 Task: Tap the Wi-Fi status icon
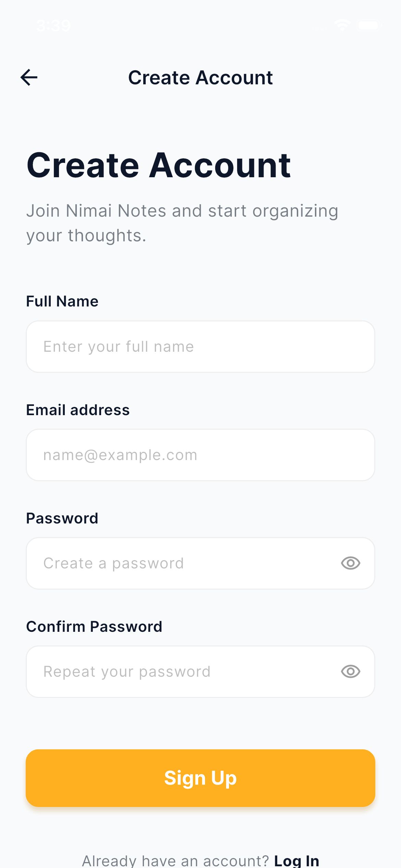(x=342, y=25)
